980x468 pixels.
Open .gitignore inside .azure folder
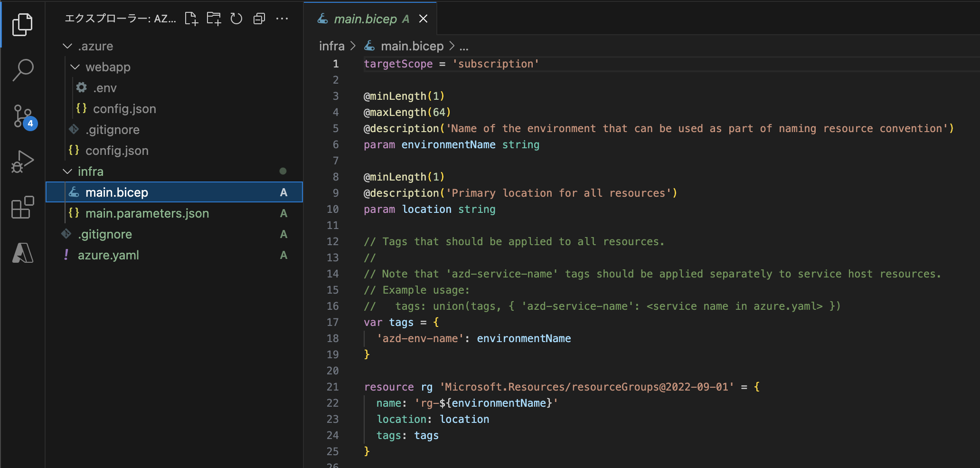pyautogui.click(x=174, y=130)
